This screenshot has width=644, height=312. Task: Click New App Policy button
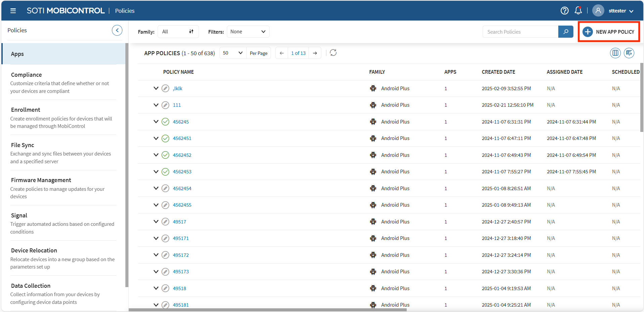click(608, 32)
